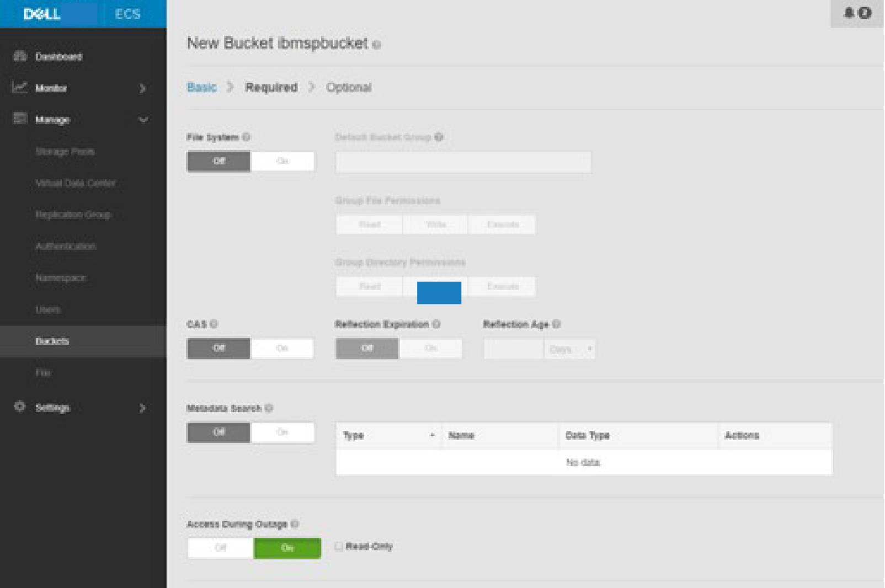Viewport: 885px width, 588px height.
Task: Toggle Group Directory Permissions Read
Action: 369,286
